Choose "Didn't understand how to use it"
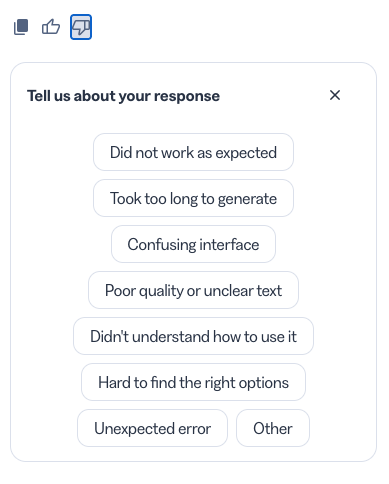The height and width of the screenshot is (484, 389). 193,336
